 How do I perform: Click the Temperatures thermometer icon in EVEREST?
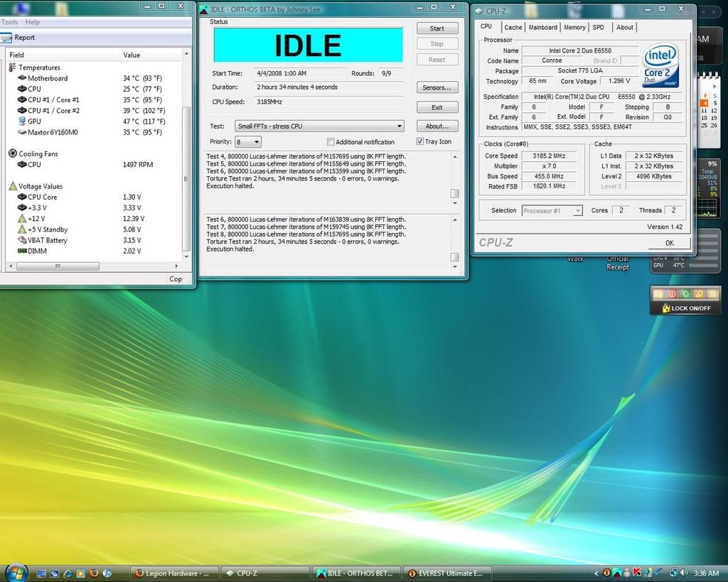13,68
